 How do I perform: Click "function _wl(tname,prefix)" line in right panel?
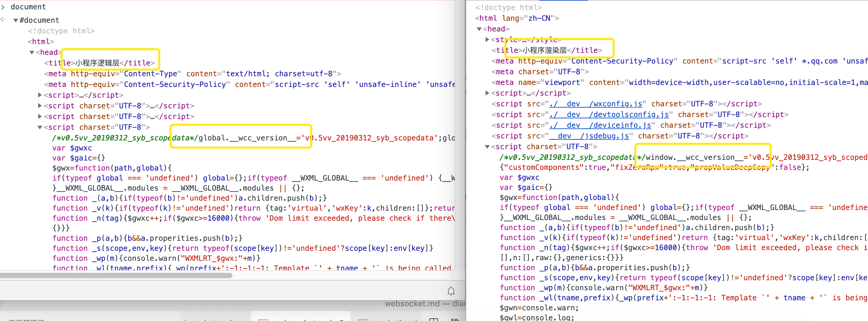(683, 298)
